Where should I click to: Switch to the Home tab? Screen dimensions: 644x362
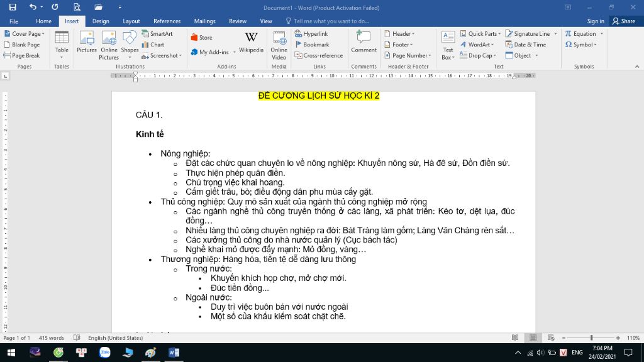43,21
